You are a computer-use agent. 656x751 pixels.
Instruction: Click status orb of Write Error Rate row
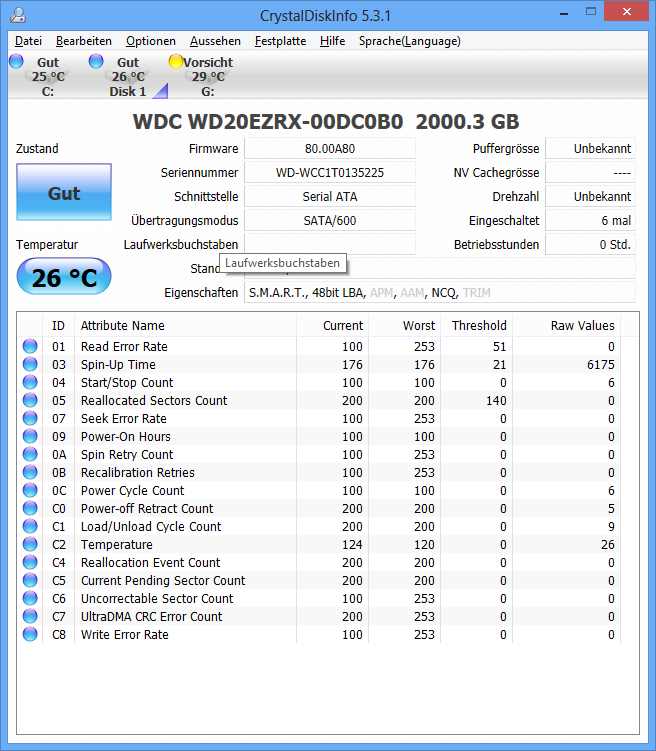(30, 634)
